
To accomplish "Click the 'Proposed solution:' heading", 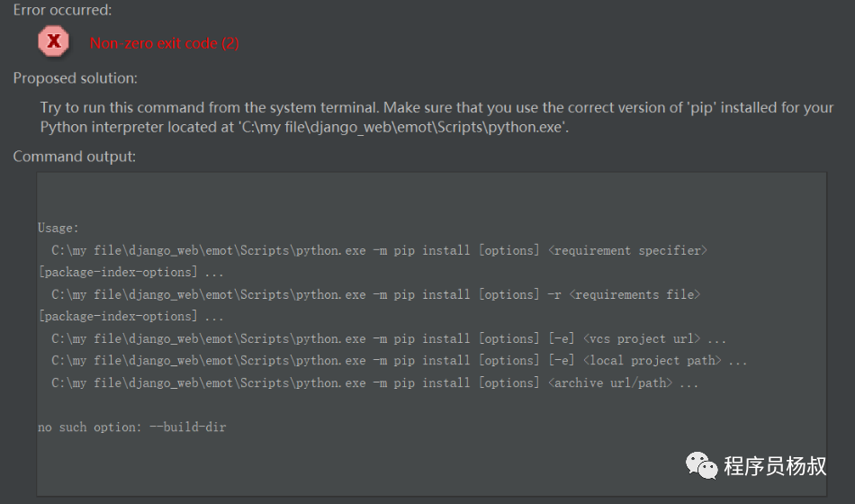I will pyautogui.click(x=75, y=78).
